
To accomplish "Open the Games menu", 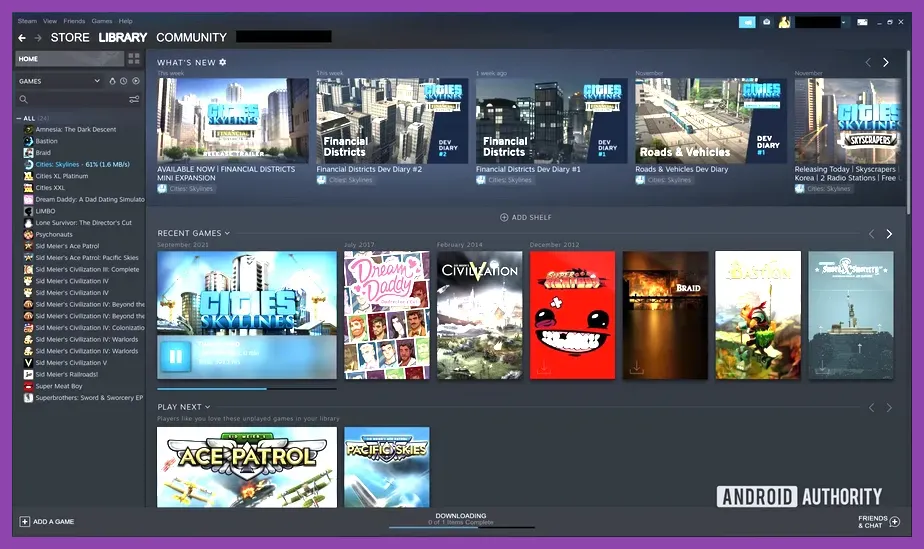I will pos(102,21).
